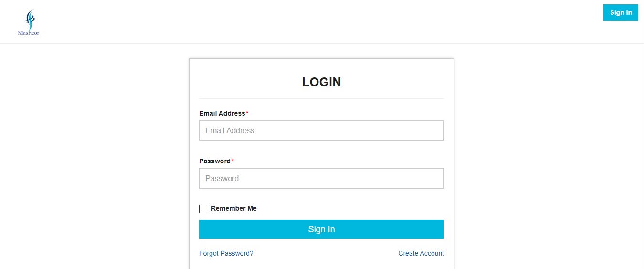Tick the Remember Me checkbox
Image resolution: width=644 pixels, height=269 pixels.
click(x=203, y=209)
